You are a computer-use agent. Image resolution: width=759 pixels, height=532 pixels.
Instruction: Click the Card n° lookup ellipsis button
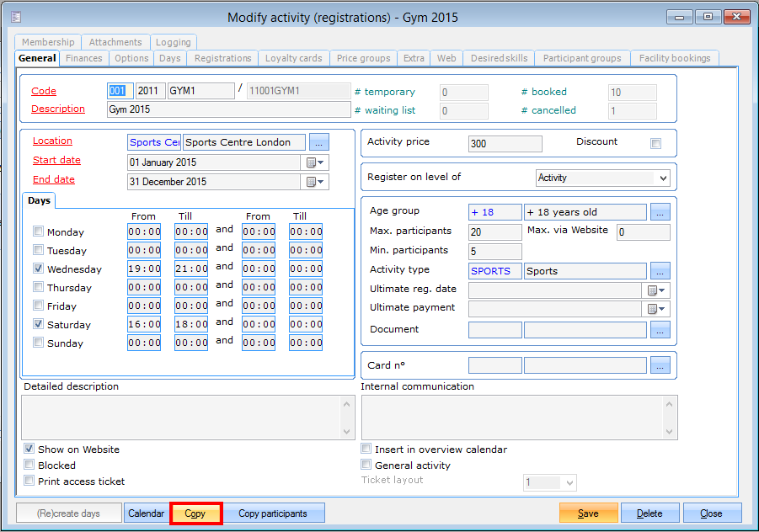(660, 365)
